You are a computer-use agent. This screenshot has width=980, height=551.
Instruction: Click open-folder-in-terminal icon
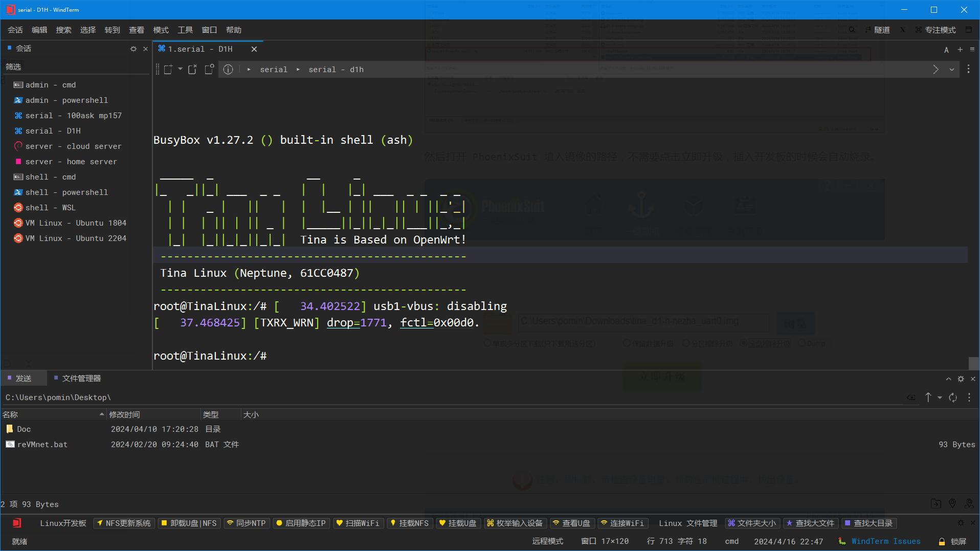point(936,504)
